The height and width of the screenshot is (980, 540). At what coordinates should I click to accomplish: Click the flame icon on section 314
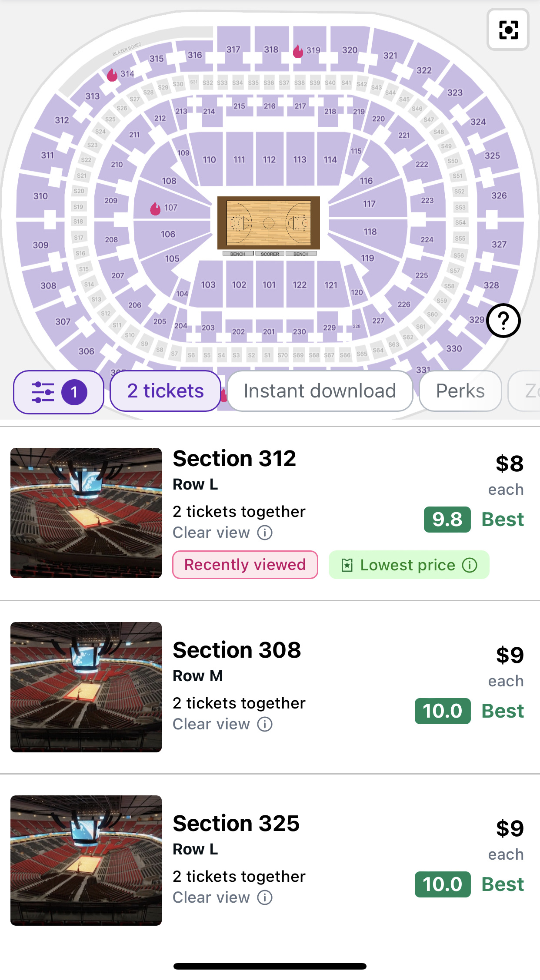[112, 75]
